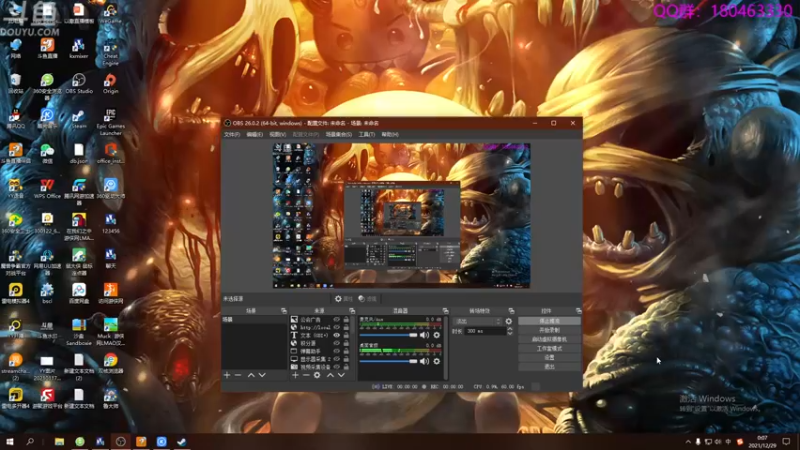Toggle visibility of 文本 (GDI+) source
This screenshot has width=800, height=450.
coord(336,336)
